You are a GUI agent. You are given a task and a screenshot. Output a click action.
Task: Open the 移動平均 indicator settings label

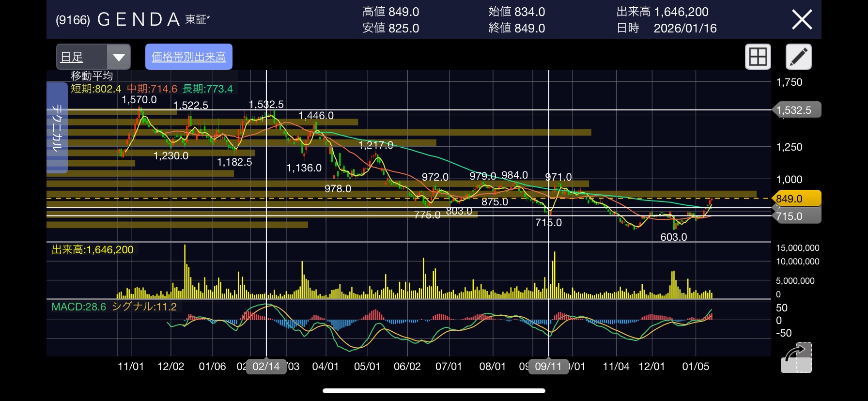point(92,76)
